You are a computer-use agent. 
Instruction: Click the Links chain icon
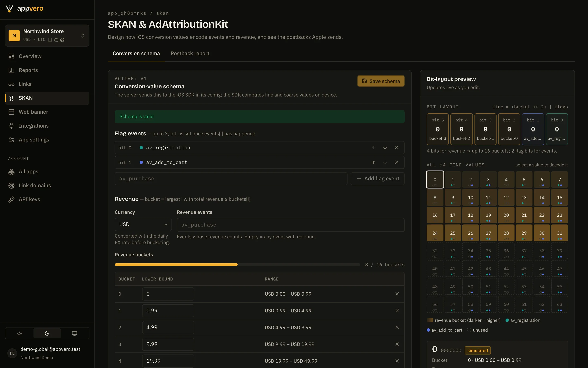point(11,84)
